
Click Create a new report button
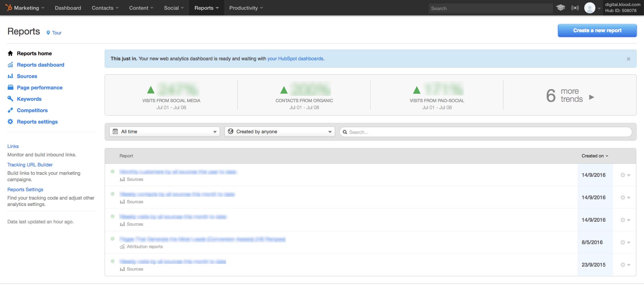coord(597,30)
